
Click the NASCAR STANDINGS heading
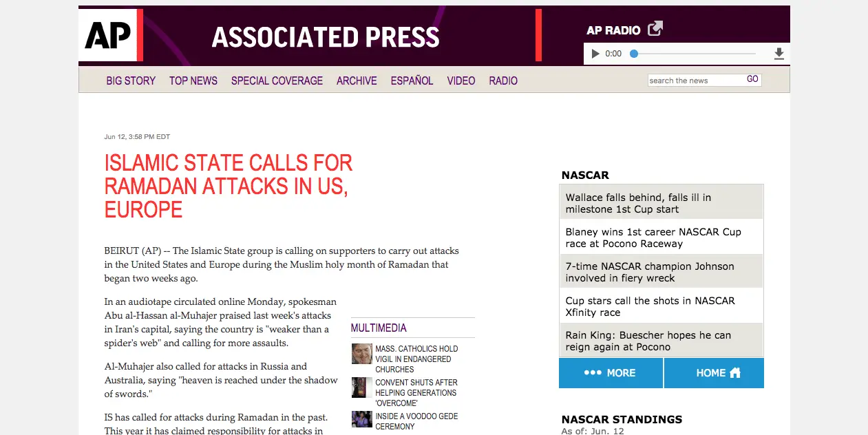[622, 419]
